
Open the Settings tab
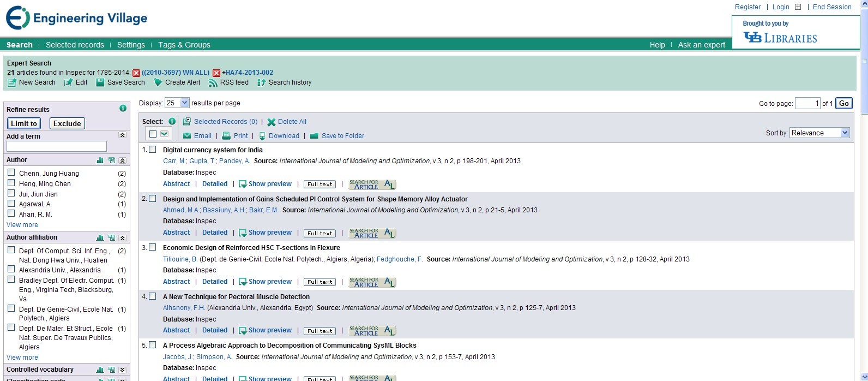coord(131,45)
